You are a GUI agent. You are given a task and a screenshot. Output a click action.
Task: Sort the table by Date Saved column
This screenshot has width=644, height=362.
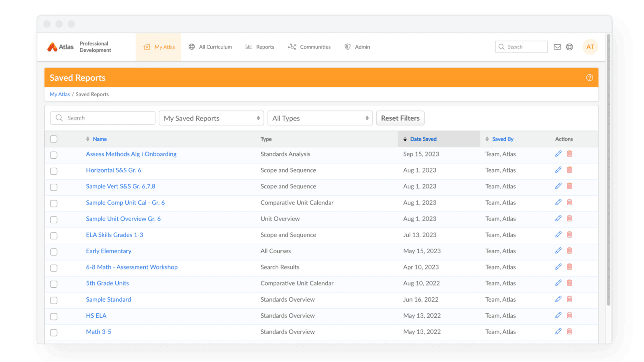tap(423, 139)
